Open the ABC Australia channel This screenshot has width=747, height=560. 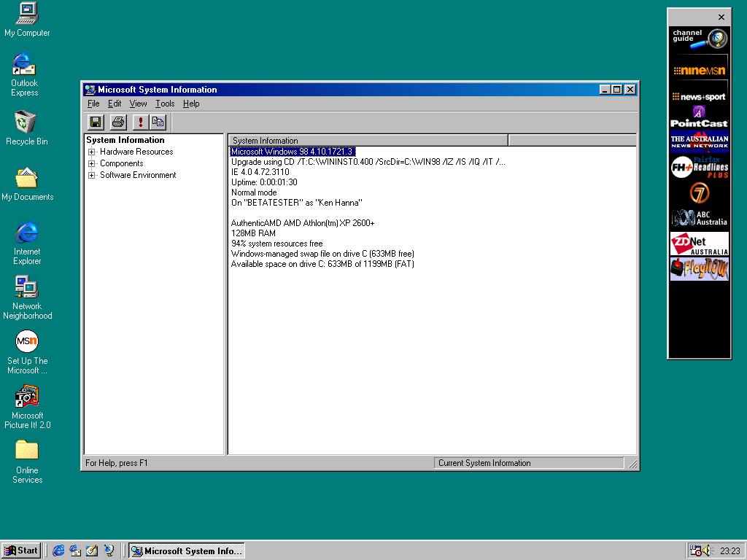[x=700, y=218]
